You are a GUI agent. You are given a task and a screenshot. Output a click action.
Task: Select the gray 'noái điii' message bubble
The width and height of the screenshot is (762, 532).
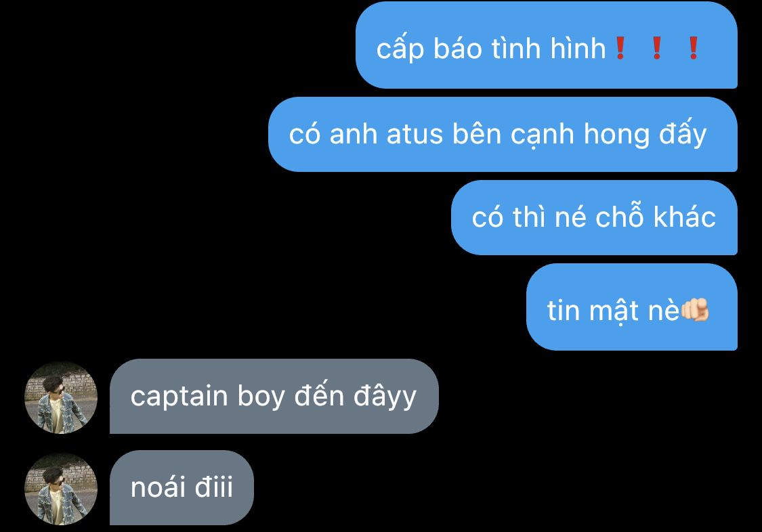(x=182, y=487)
